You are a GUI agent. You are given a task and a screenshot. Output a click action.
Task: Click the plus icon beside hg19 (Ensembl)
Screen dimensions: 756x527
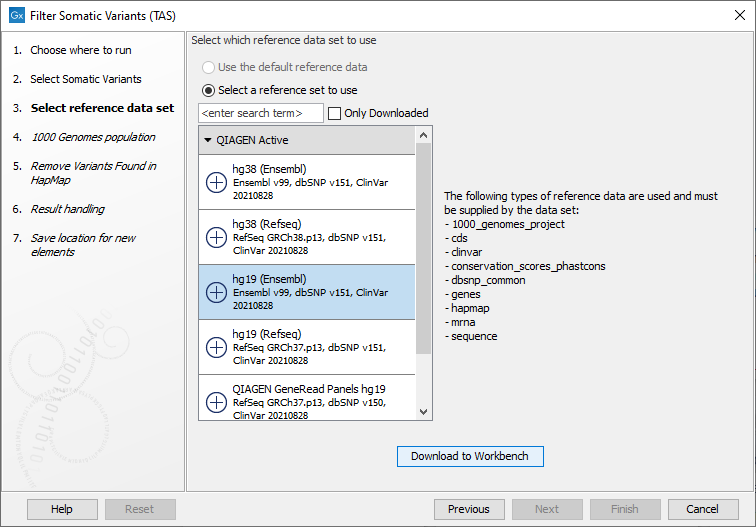pos(216,292)
